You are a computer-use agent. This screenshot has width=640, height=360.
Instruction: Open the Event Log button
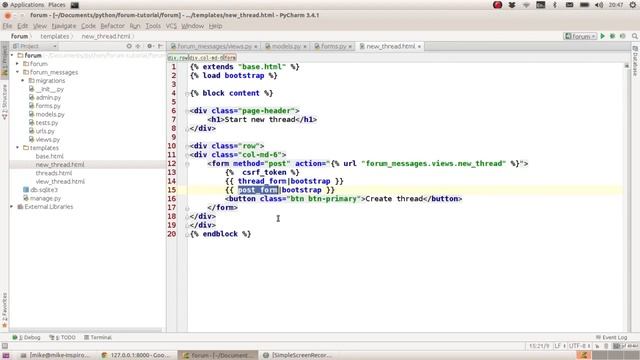(x=611, y=338)
